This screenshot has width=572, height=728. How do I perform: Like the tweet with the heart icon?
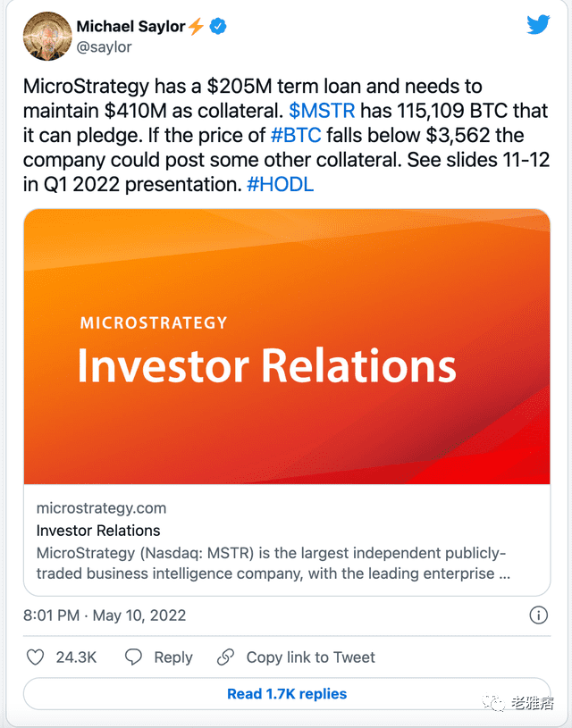coord(36,657)
